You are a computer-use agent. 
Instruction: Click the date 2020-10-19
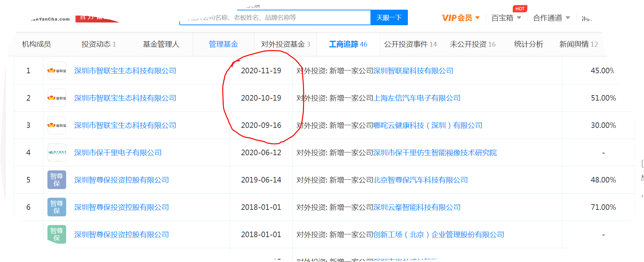pyautogui.click(x=261, y=98)
